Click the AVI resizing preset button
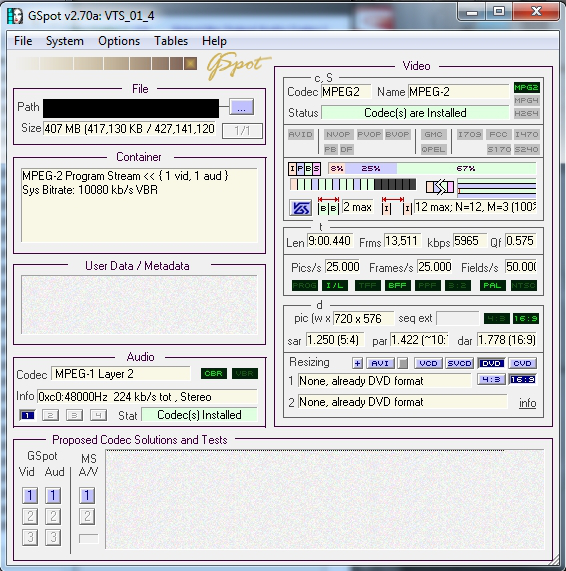 pyautogui.click(x=380, y=363)
